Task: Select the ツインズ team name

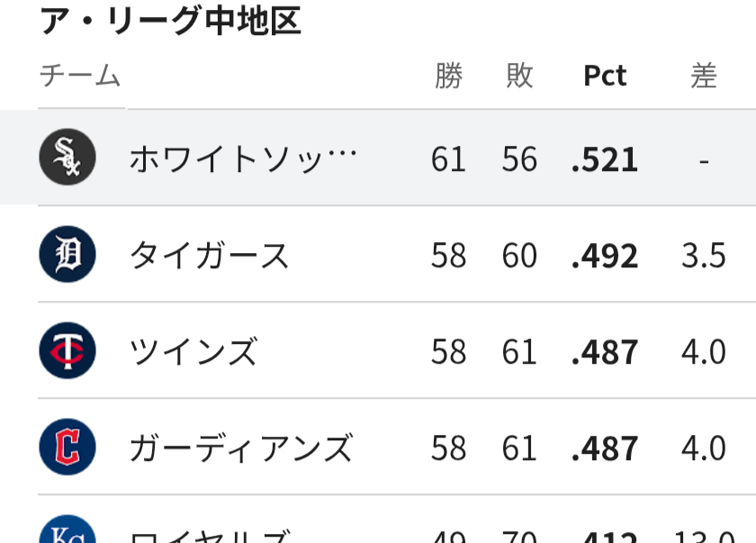Action: 193,351
